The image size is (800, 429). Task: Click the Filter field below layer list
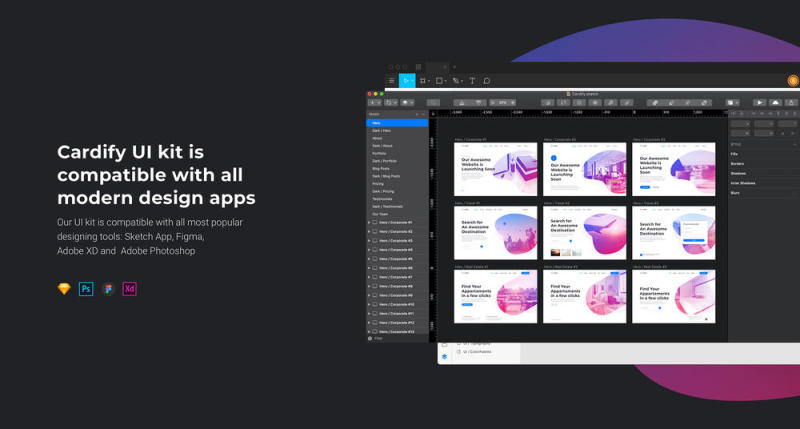point(397,338)
